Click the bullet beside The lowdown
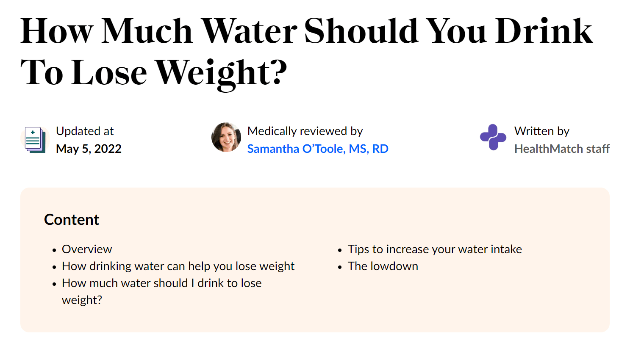This screenshot has height=351, width=644. point(340,267)
